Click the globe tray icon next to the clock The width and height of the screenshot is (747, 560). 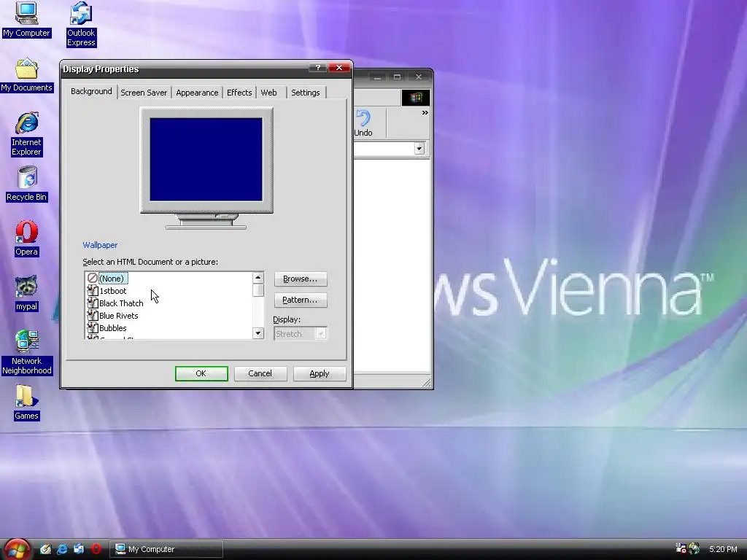tap(694, 548)
